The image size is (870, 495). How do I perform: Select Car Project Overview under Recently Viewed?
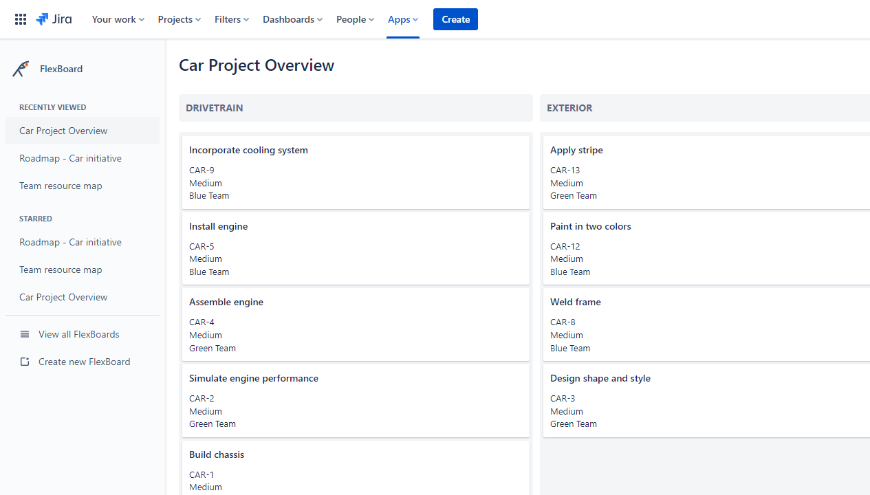(63, 131)
